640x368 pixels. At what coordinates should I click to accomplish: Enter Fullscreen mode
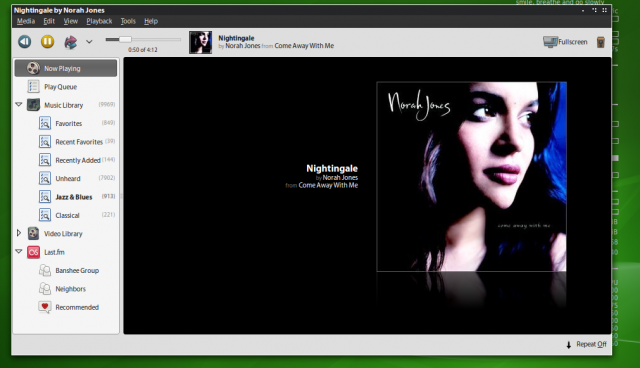click(565, 42)
